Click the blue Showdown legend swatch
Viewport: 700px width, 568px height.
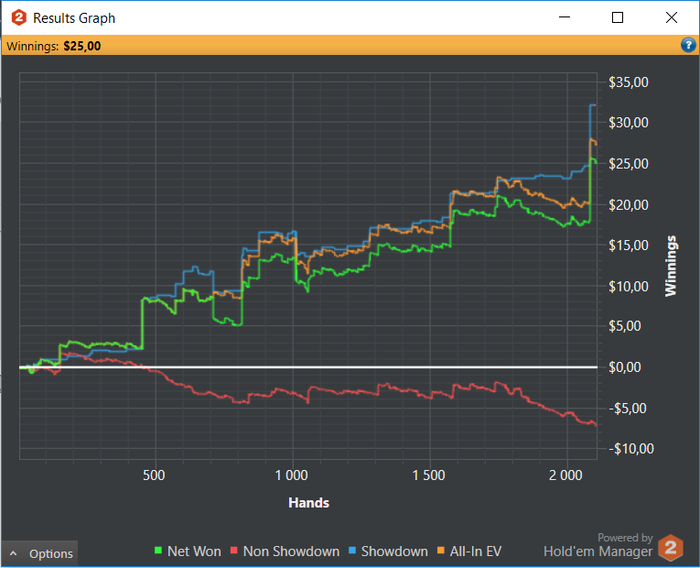pyautogui.click(x=352, y=551)
